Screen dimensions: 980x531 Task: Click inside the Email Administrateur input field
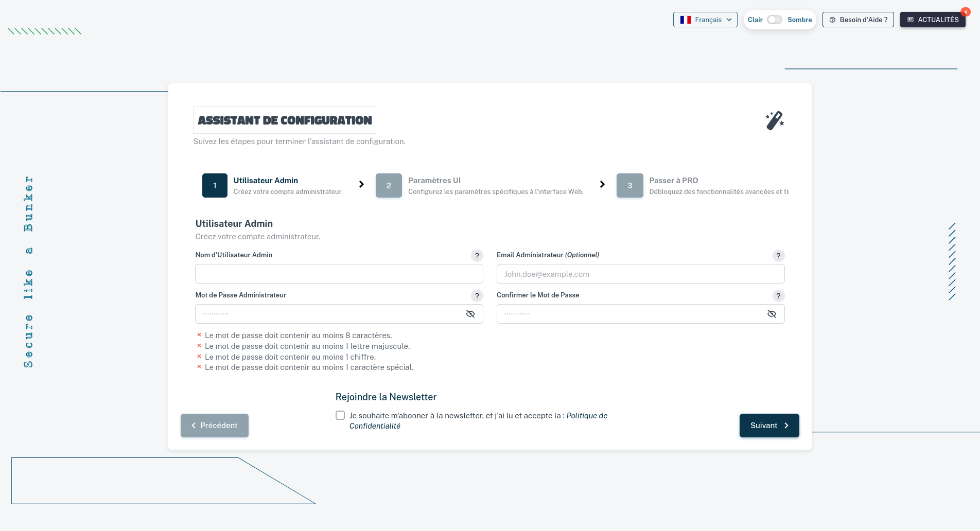click(640, 274)
